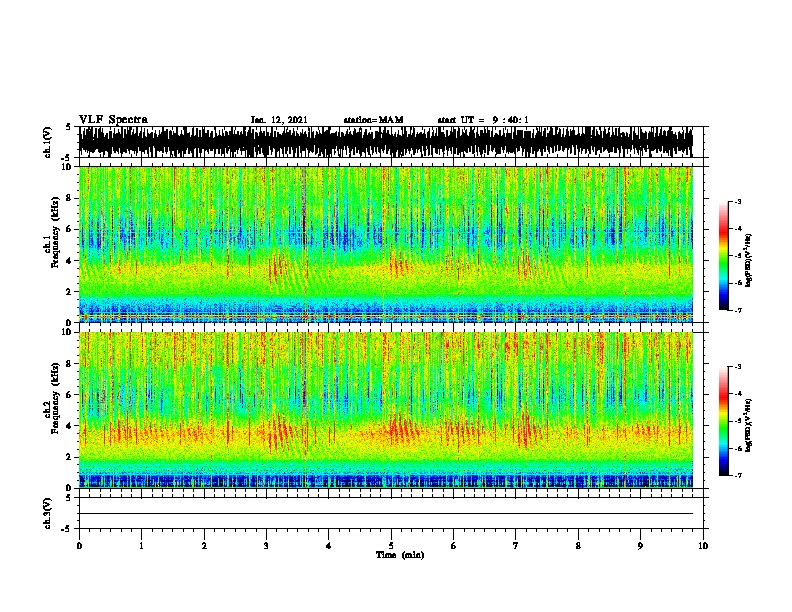792x612 pixels.
Task: Click tick label "4" on the Time axis
Action: click(x=329, y=546)
